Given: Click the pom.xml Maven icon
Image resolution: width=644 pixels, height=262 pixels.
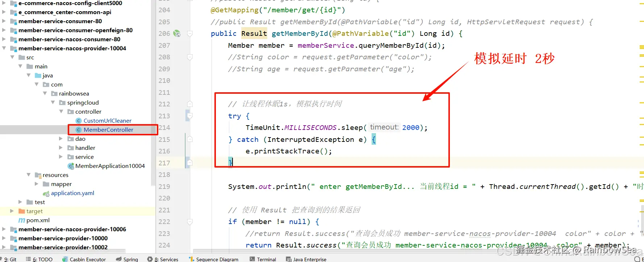Looking at the screenshot, I should point(22,220).
